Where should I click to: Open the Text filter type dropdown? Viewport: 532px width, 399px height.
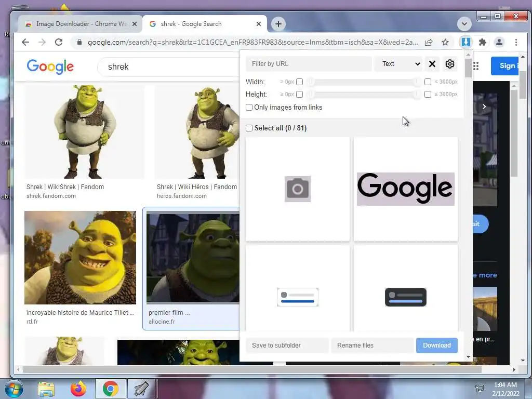[398, 64]
